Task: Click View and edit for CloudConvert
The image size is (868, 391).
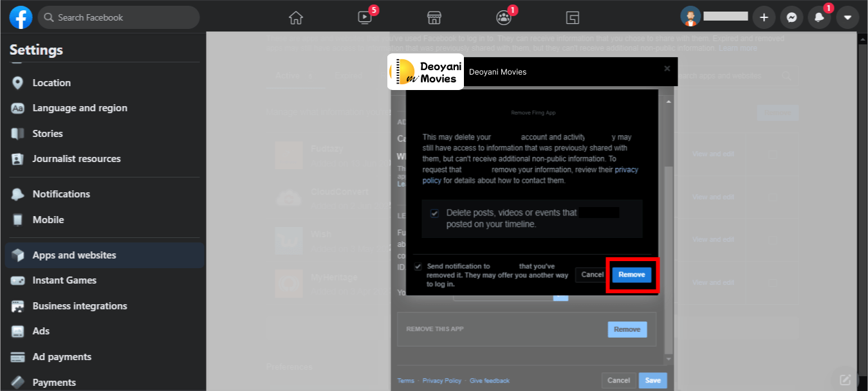Action: [713, 197]
